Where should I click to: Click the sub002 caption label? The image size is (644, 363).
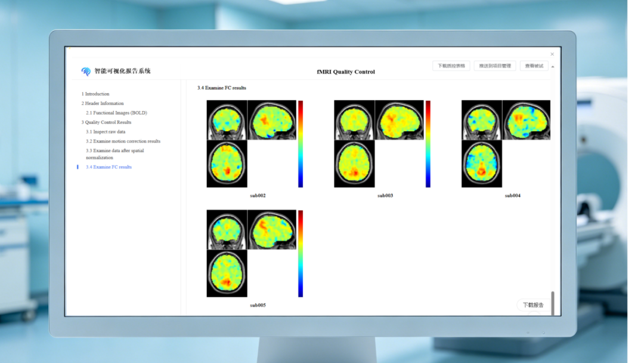(x=258, y=196)
